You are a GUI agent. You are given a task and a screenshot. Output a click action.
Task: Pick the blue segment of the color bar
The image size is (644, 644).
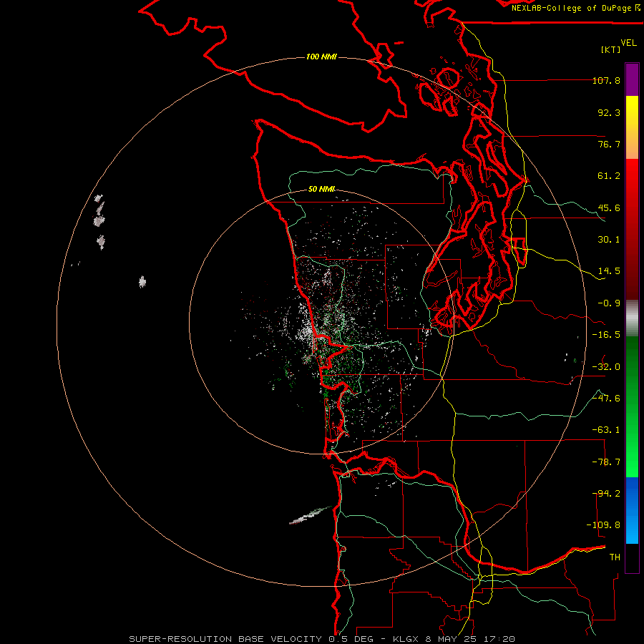[x=632, y=510]
